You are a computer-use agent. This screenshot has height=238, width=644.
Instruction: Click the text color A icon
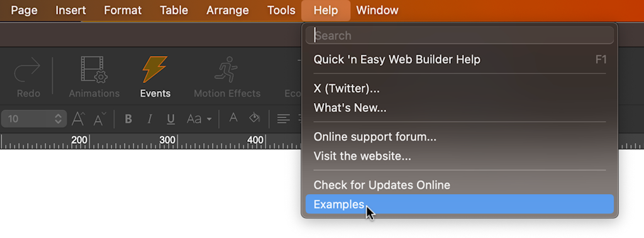233,118
